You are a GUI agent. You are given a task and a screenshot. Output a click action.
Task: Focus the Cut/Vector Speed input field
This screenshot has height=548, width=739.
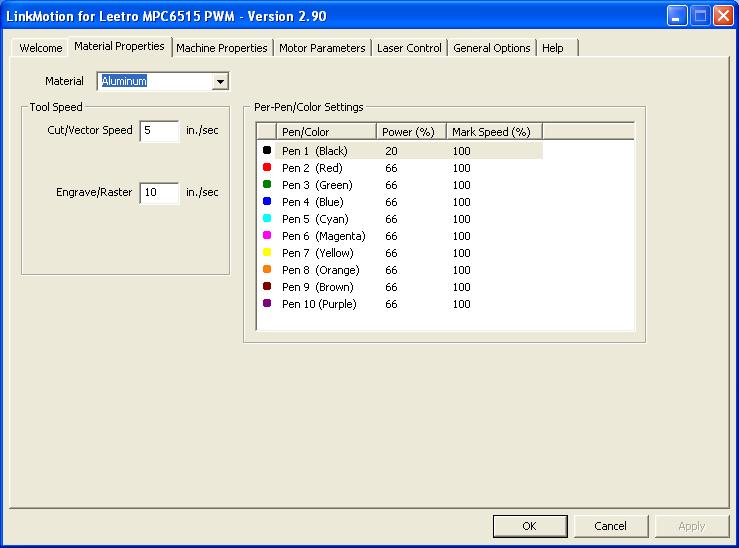[x=159, y=131]
